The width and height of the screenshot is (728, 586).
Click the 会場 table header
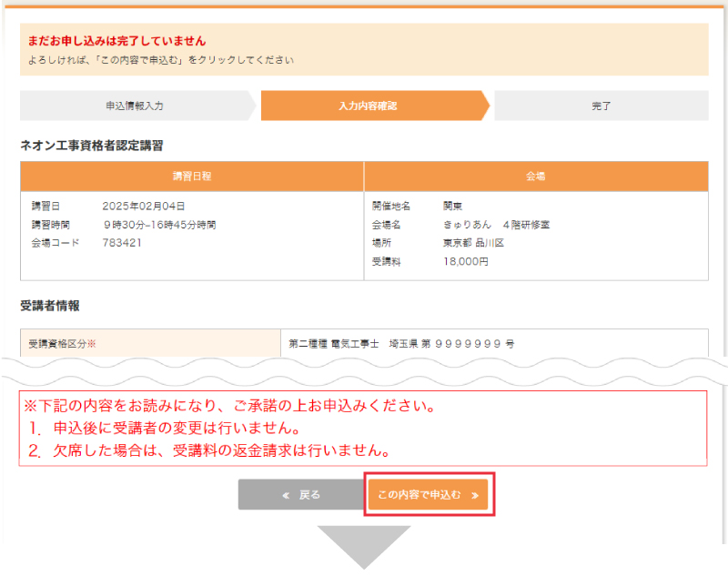[x=536, y=176]
